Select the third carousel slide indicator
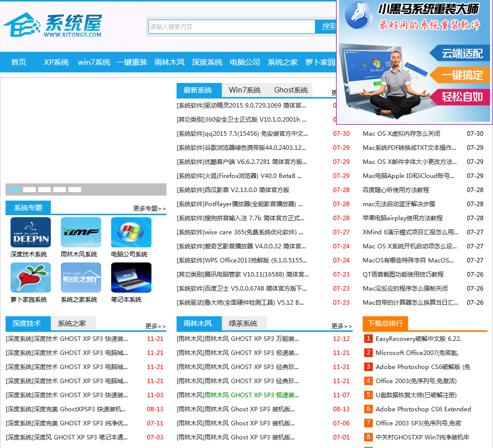Screen dimensions: 493x448 click(44, 190)
